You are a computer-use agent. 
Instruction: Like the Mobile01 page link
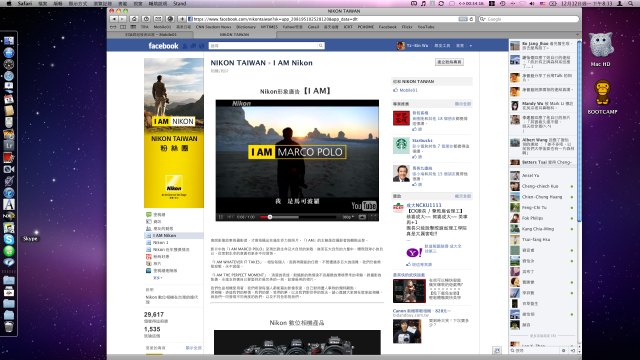(x=408, y=90)
